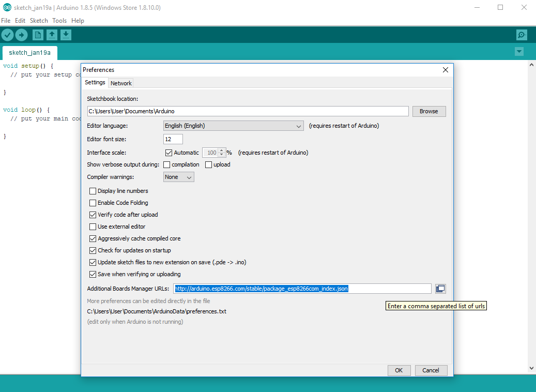Image resolution: width=536 pixels, height=392 pixels.
Task: Open the Sketch menu
Action: point(39,21)
